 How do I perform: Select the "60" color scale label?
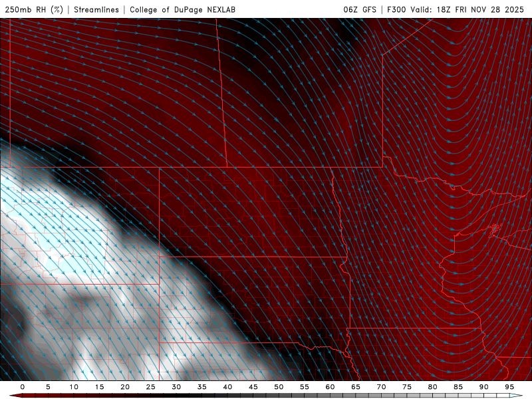coord(330,387)
